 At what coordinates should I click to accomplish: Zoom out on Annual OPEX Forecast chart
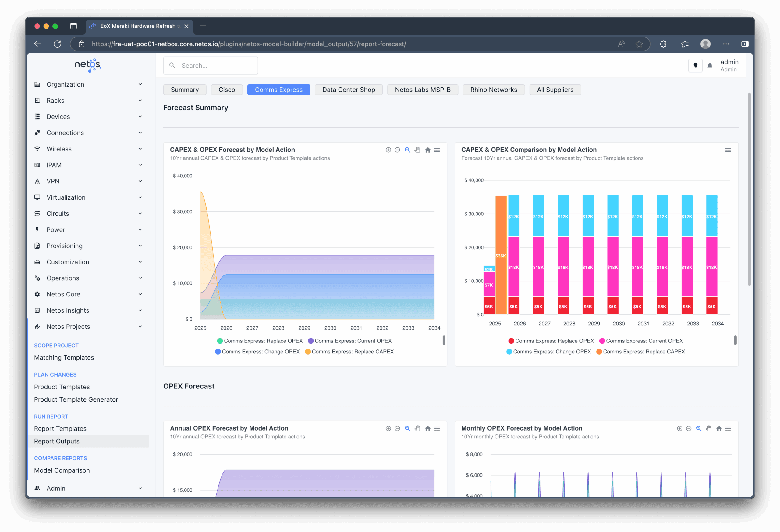click(397, 429)
